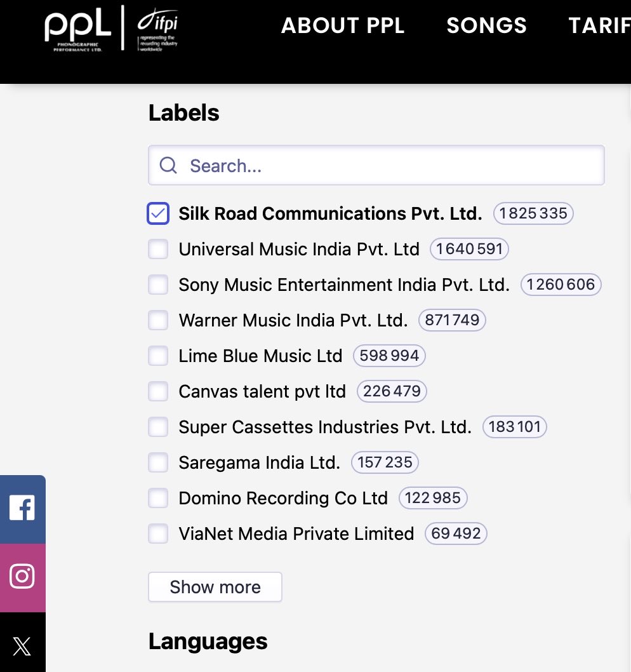Screen dimensions: 631x672
Task: Click Show more labels button
Action: click(x=215, y=587)
